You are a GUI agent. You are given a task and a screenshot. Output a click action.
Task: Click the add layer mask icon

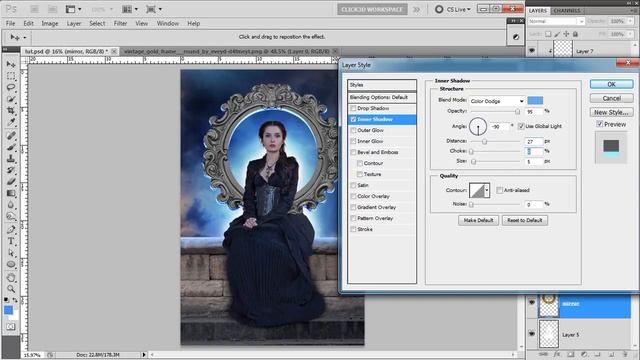[571, 355]
